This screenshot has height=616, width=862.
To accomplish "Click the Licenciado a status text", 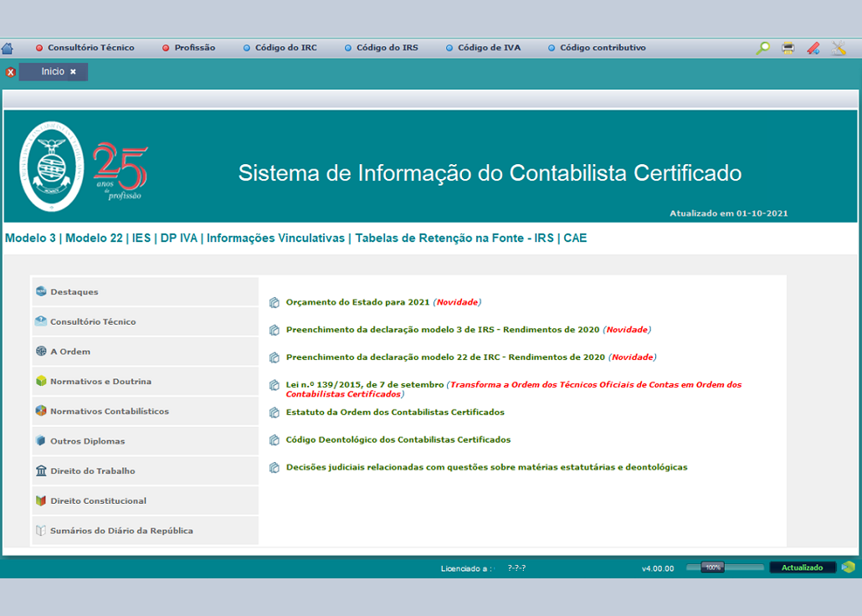I will (467, 568).
